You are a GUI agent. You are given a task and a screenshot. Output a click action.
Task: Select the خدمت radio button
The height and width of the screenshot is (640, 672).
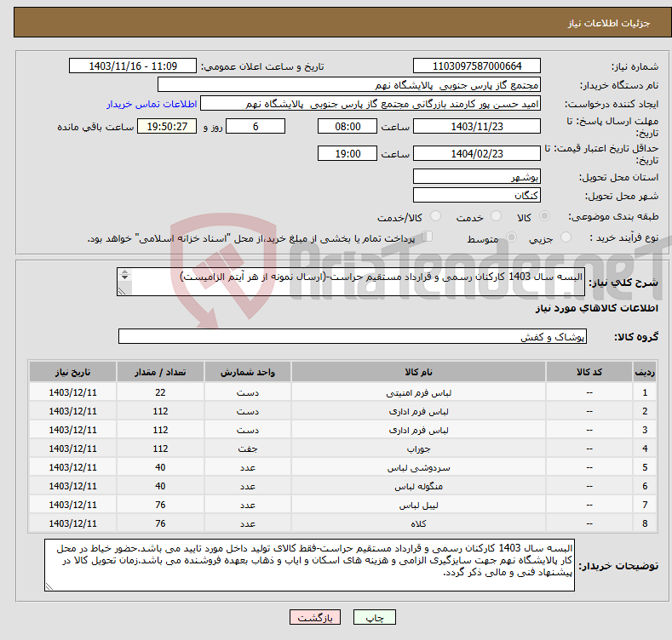(496, 216)
